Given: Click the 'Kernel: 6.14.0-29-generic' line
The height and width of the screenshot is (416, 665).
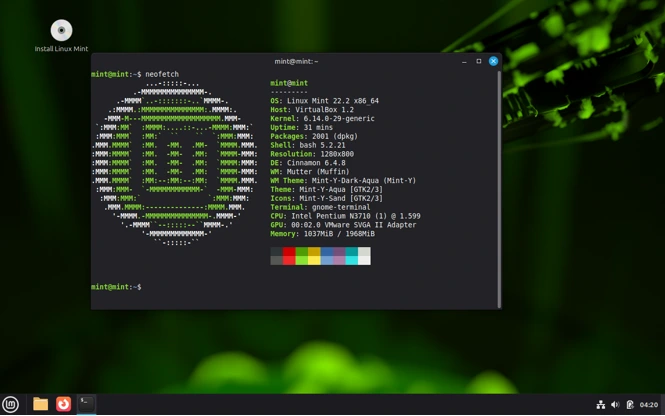Looking at the screenshot, I should click(322, 119).
